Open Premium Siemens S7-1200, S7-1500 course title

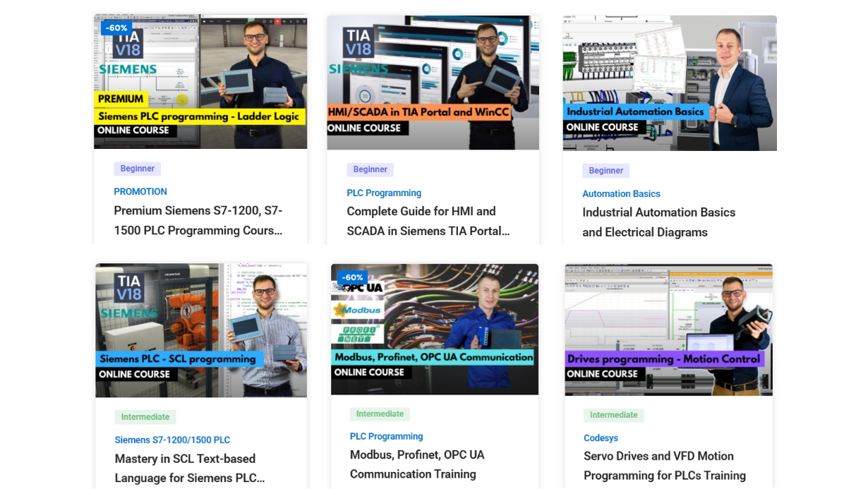coord(198,220)
